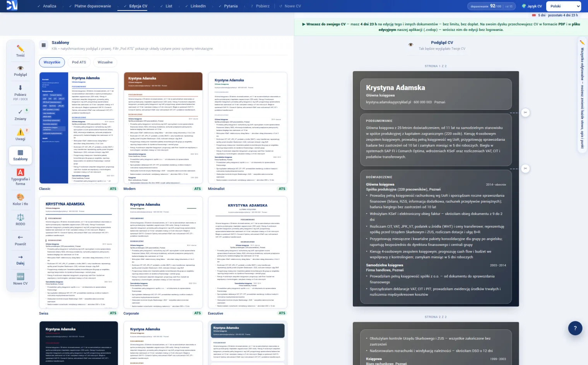Viewport: 588px width, 365px height.
Task: Filter templates by Pod ATS
Action: click(x=79, y=62)
